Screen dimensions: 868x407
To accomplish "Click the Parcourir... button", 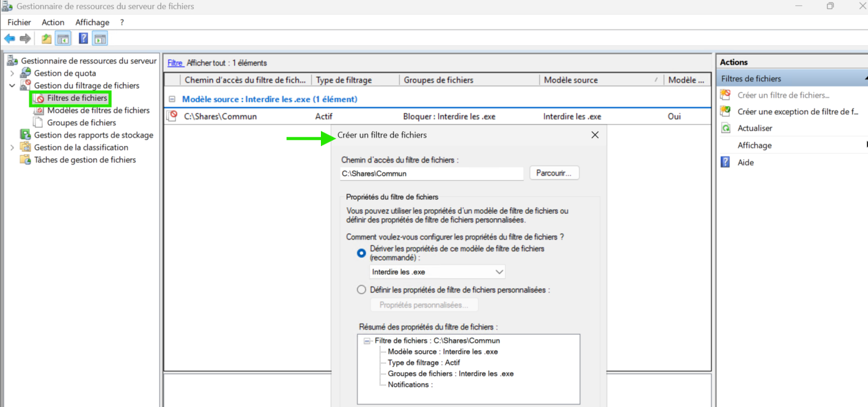I will click(x=554, y=173).
